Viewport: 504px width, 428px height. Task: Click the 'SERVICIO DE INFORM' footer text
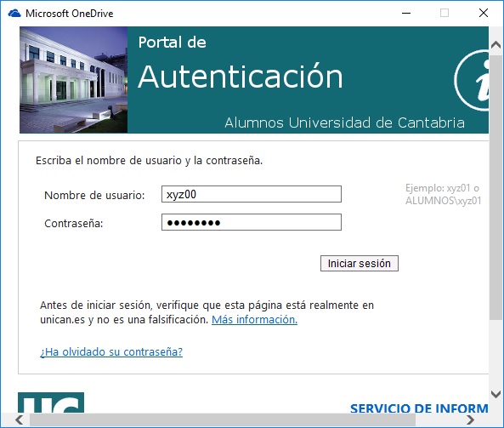point(419,408)
